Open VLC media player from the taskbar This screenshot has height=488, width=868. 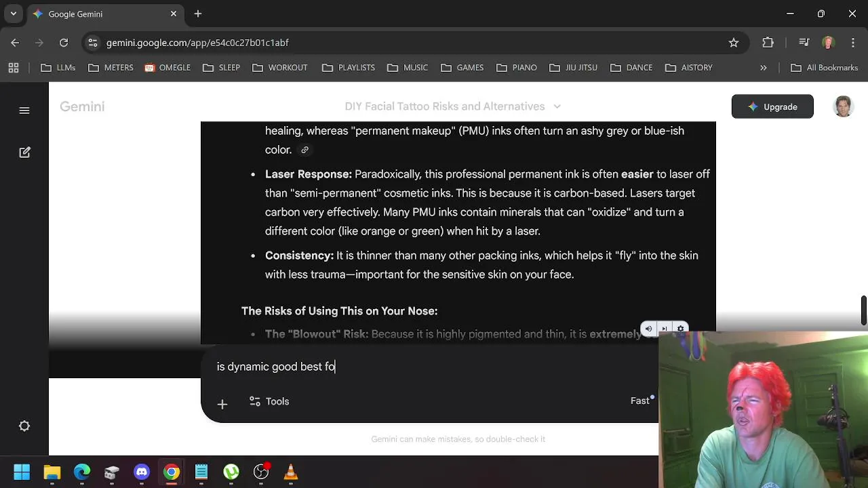click(291, 472)
